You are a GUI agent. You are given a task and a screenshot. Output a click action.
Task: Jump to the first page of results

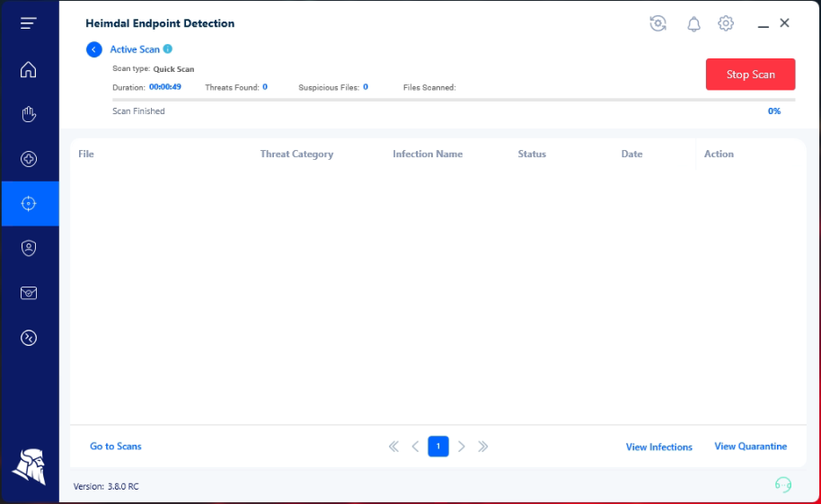click(x=393, y=447)
